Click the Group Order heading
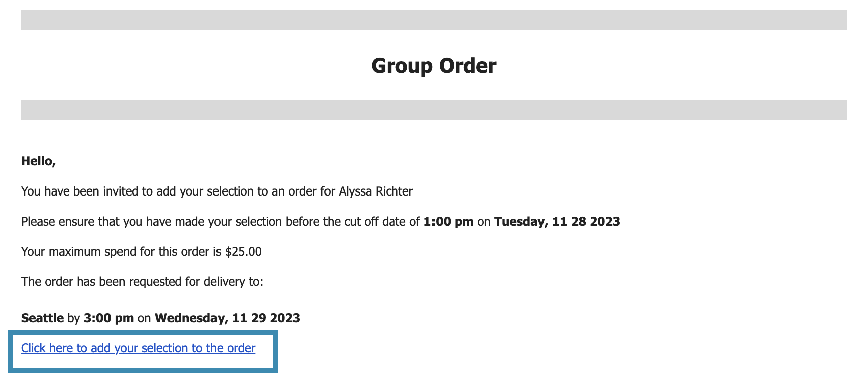Screen dimensions: 868x388 tap(434, 66)
